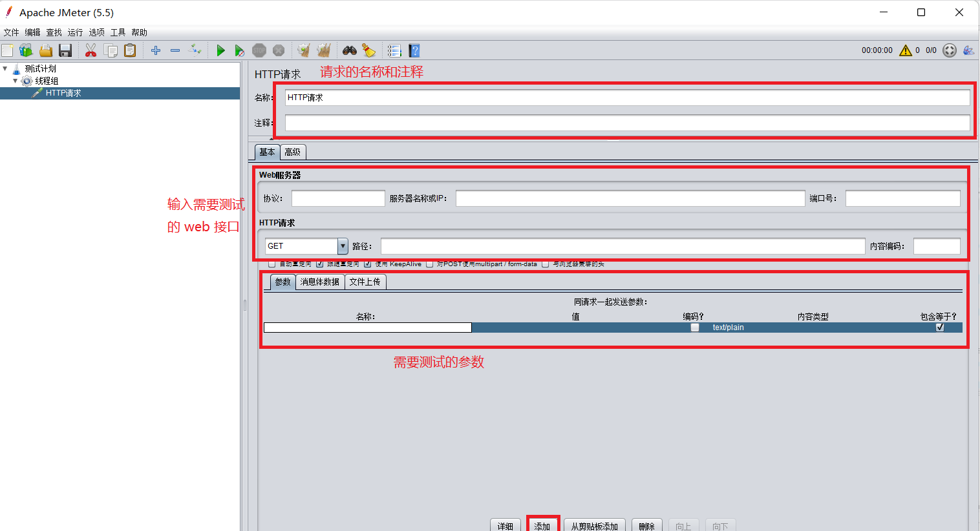Switch to the 文件上传 tab
The image size is (980, 531).
tap(365, 282)
